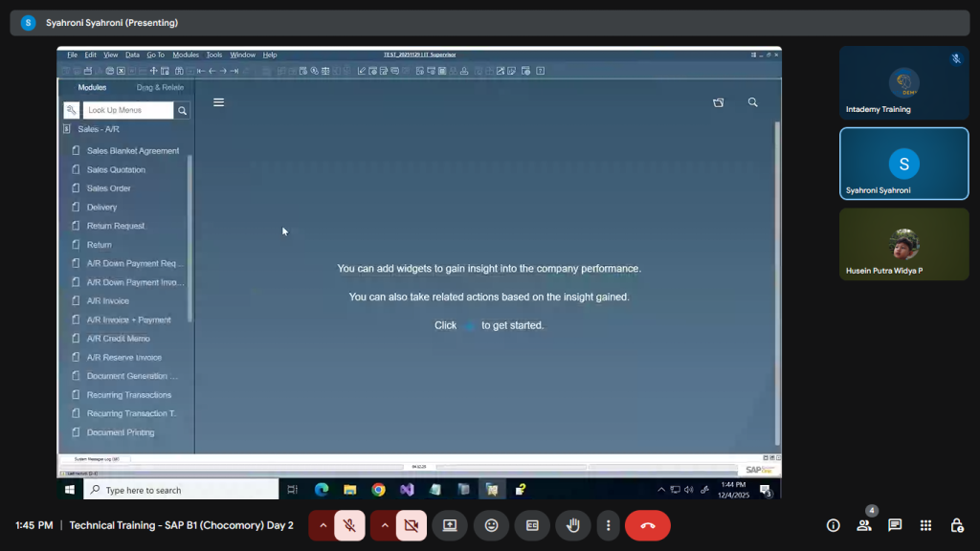980x551 pixels.
Task: Open the Edit menu
Action: click(x=91, y=55)
